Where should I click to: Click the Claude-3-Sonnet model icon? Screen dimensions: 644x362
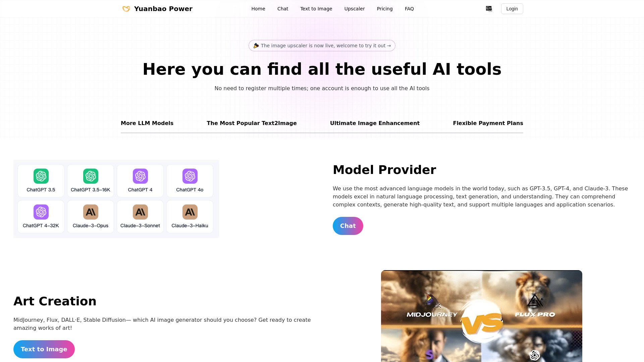click(140, 212)
